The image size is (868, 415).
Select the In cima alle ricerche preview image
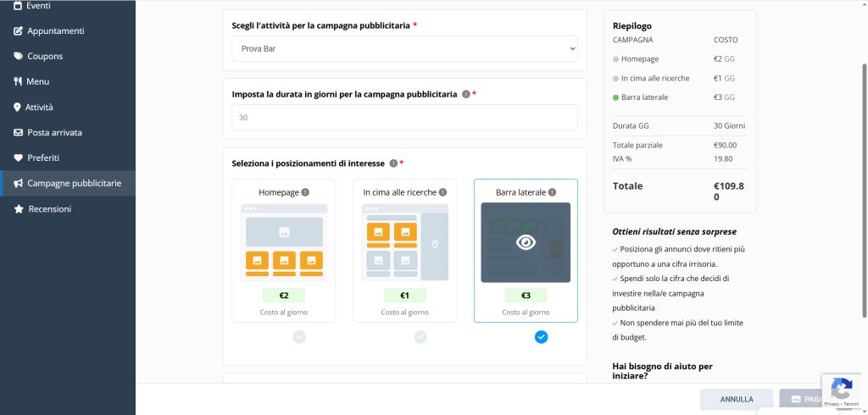click(x=404, y=242)
